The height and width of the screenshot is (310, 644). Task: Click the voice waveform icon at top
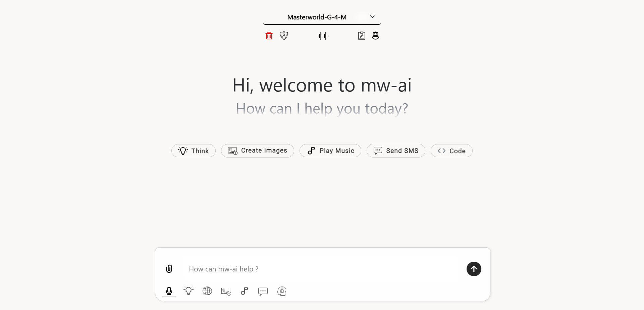tap(322, 36)
